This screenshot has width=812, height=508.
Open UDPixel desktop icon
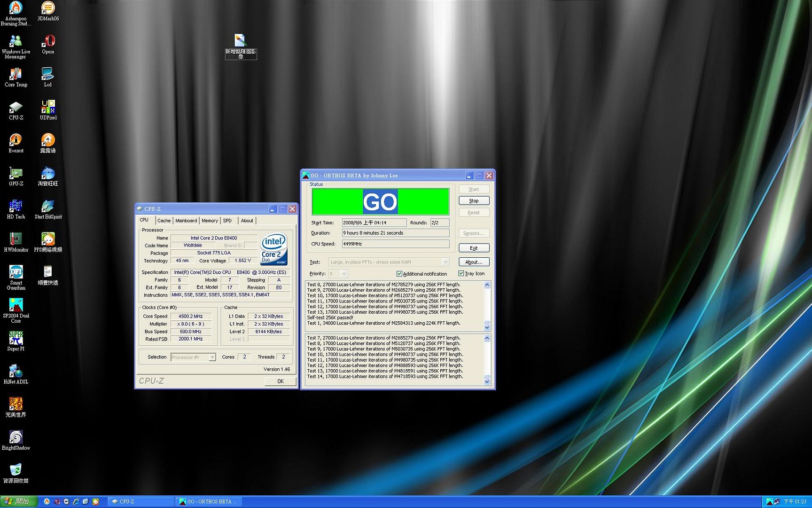point(48,110)
